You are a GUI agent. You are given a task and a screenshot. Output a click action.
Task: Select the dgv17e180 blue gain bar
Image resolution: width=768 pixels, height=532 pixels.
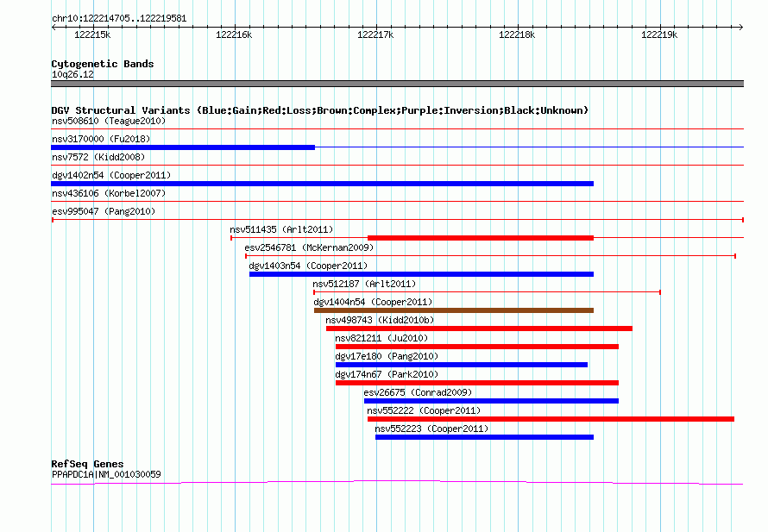(462, 365)
